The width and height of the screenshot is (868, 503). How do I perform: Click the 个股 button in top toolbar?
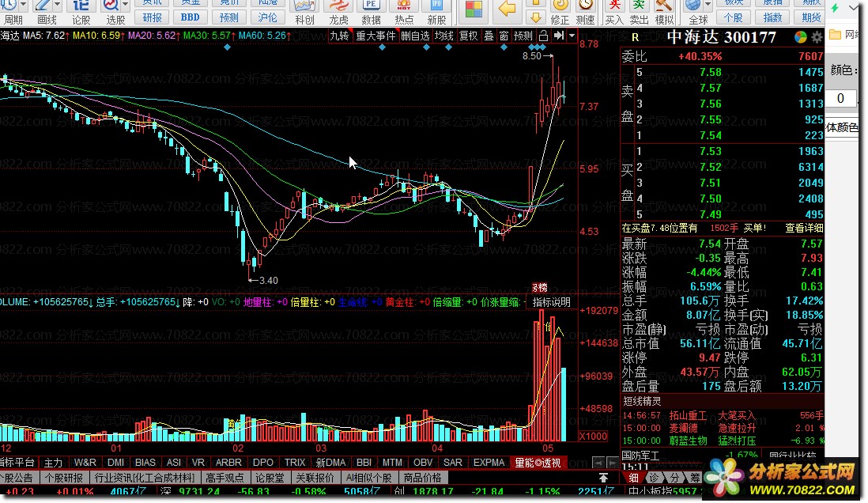734,17
